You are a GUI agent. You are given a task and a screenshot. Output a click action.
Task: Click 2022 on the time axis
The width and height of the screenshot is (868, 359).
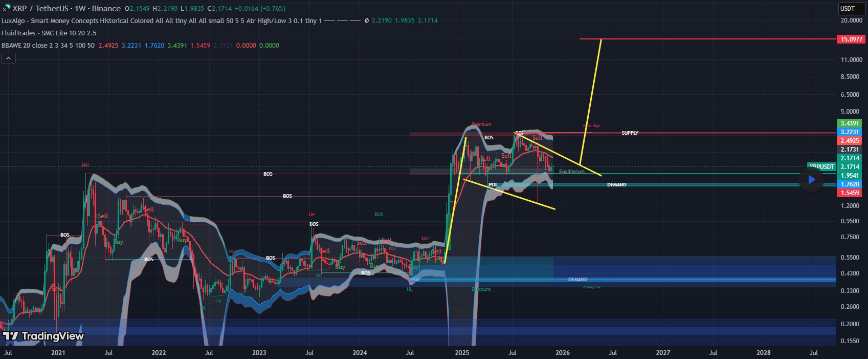click(x=159, y=353)
